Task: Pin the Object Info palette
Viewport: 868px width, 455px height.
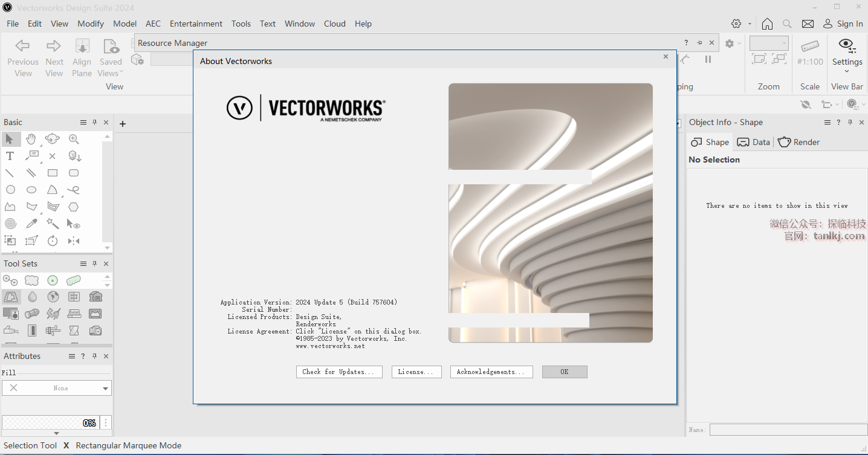Action: 850,122
